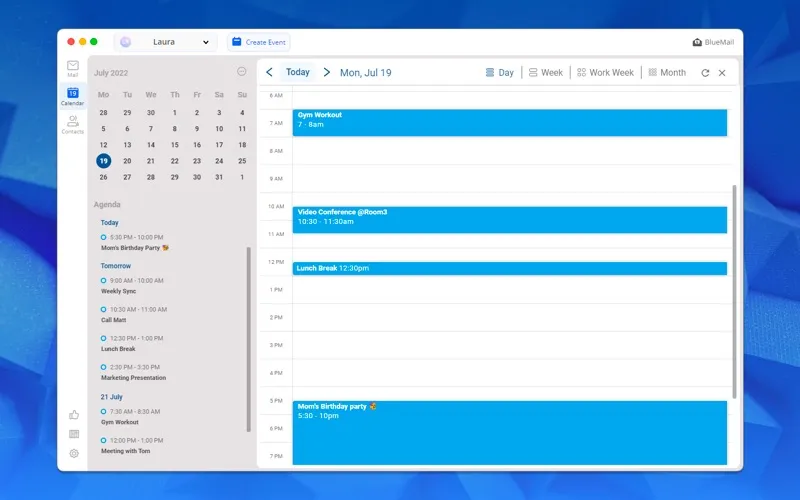Image resolution: width=800 pixels, height=500 pixels.
Task: Go to next day arrow
Action: click(327, 72)
